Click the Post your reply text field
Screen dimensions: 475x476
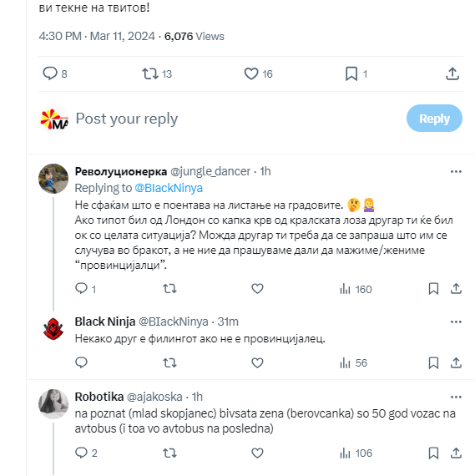pyautogui.click(x=237, y=119)
